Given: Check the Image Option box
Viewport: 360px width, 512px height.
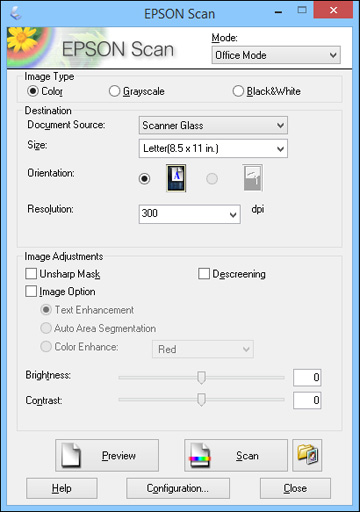Looking at the screenshot, I should pos(31,291).
